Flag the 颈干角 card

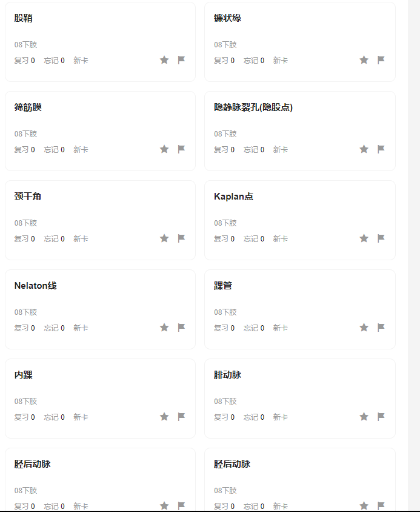click(x=181, y=238)
